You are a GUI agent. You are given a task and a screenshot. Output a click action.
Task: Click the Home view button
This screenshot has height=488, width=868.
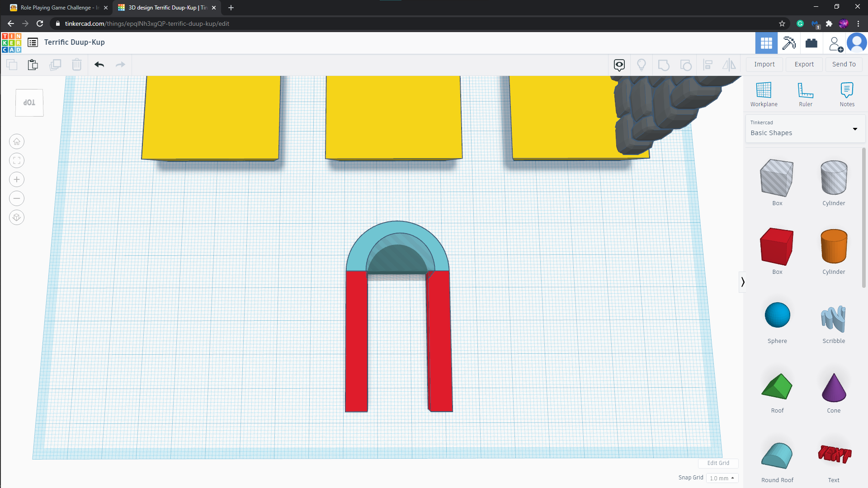[17, 142]
